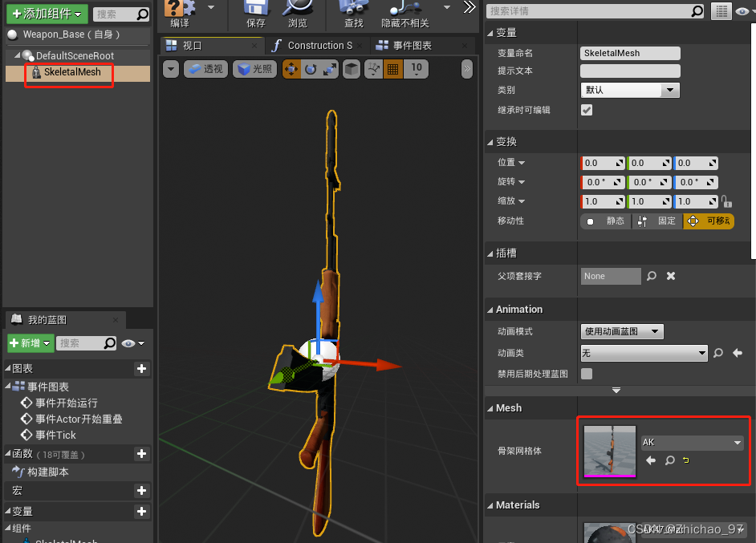The width and height of the screenshot is (756, 543).
Task: Toggle scale lock icon
Action: [x=726, y=201]
